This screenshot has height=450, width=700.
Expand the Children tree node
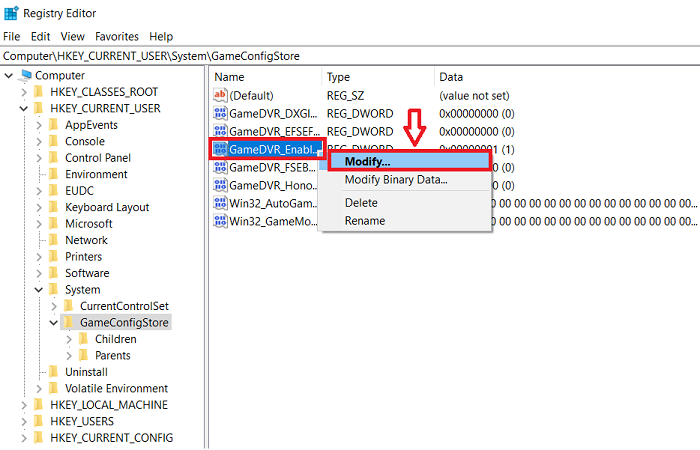[x=69, y=339]
